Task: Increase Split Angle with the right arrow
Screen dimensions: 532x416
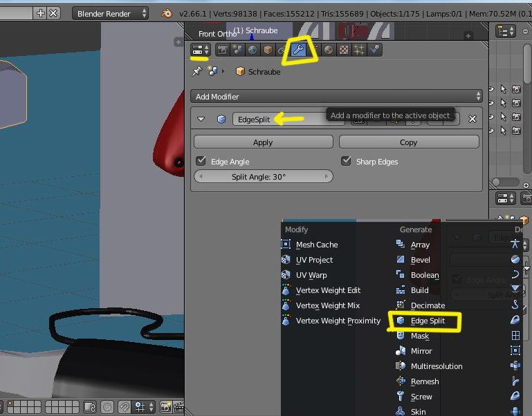Action: click(x=327, y=176)
